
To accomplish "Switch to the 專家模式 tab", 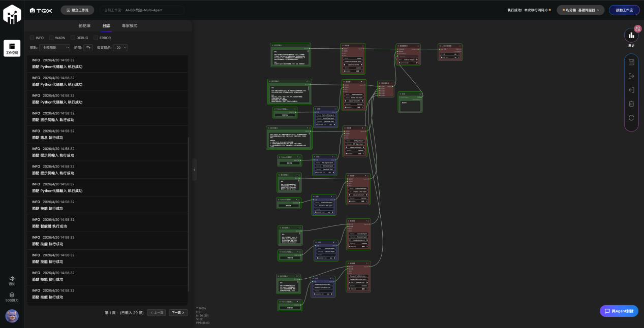I will point(129,26).
